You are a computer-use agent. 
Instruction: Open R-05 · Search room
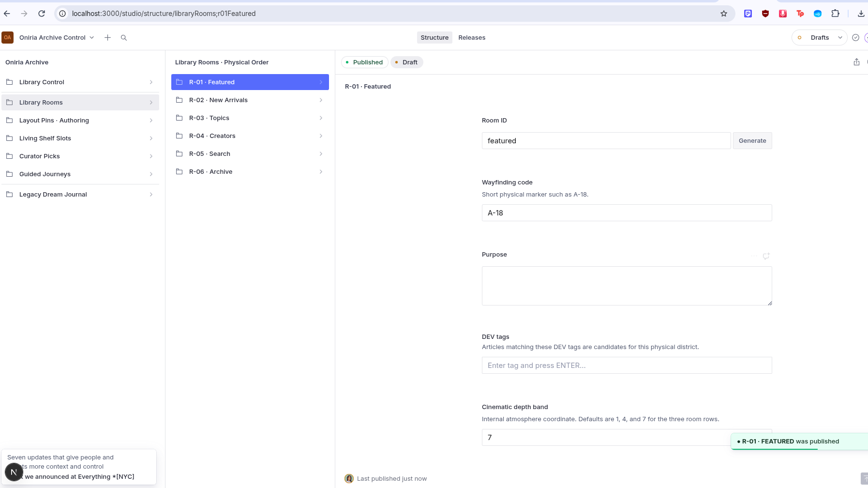[x=250, y=153]
